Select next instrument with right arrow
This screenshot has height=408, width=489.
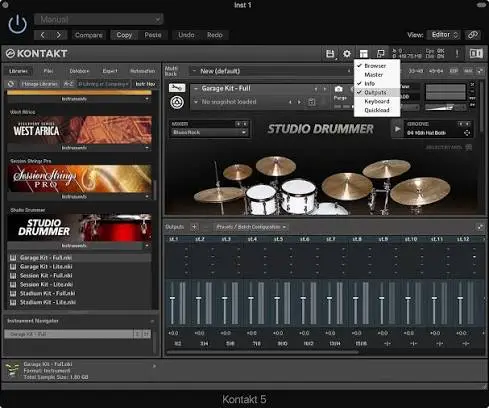[x=324, y=89]
